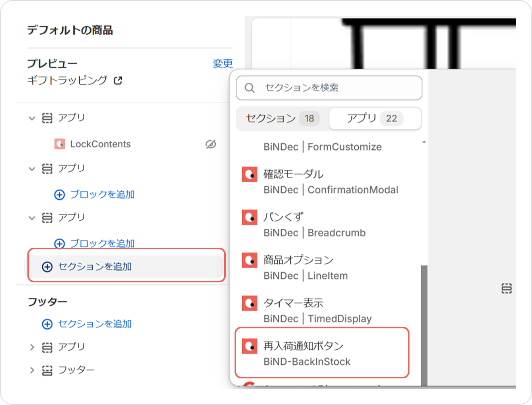The image size is (532, 405).
Task: Toggle visibility of LockContents block
Action: click(211, 144)
